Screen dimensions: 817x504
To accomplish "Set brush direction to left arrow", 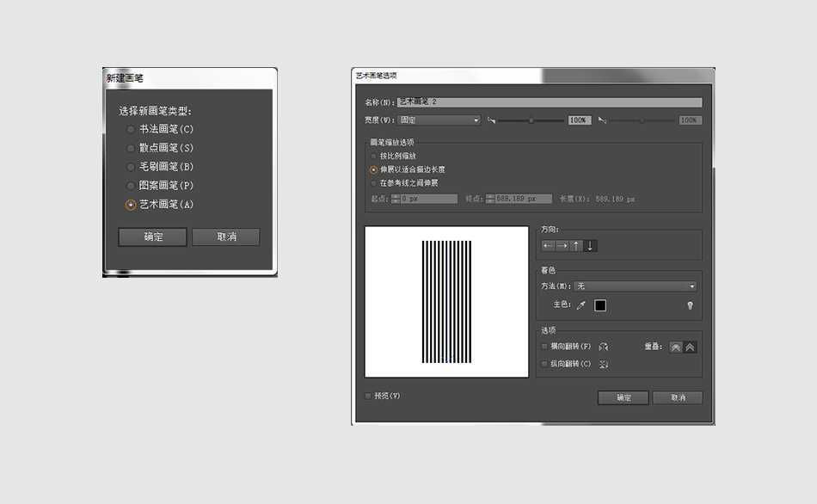I will pos(548,246).
